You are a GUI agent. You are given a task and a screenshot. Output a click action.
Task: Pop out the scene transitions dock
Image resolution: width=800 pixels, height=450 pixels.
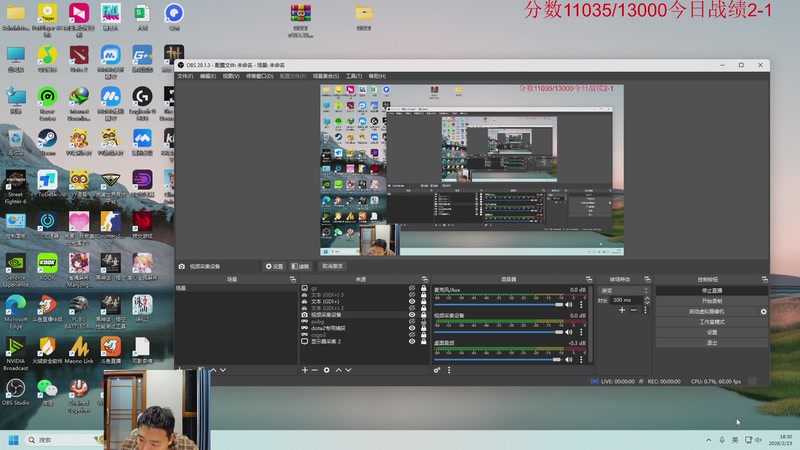(x=647, y=280)
